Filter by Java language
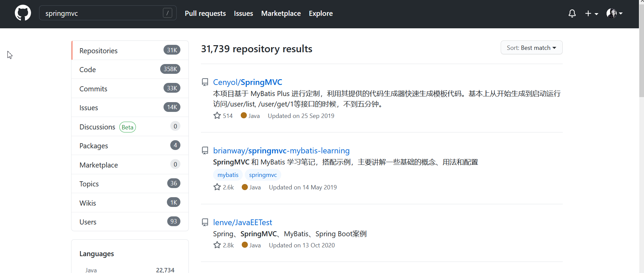644x273 pixels. 130,270
